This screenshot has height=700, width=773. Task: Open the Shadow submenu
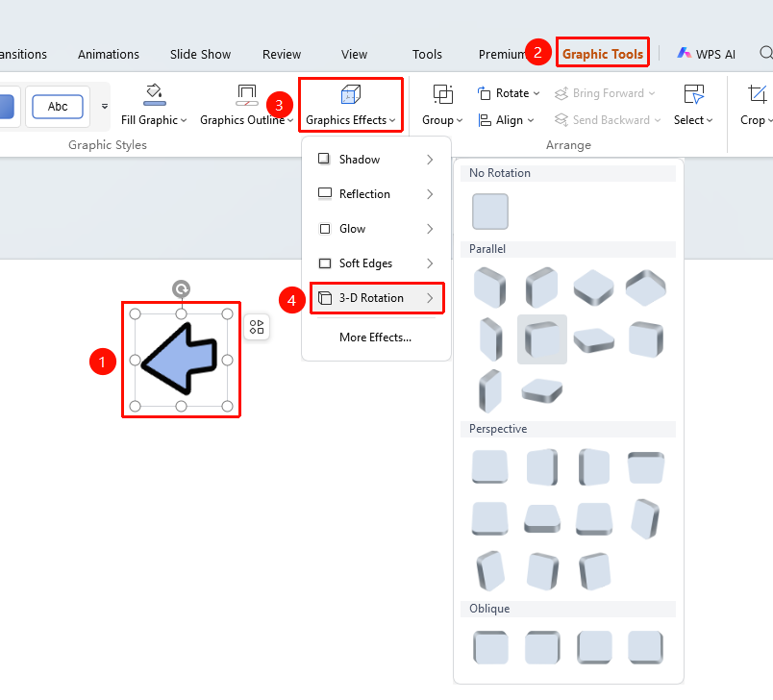pyautogui.click(x=376, y=160)
